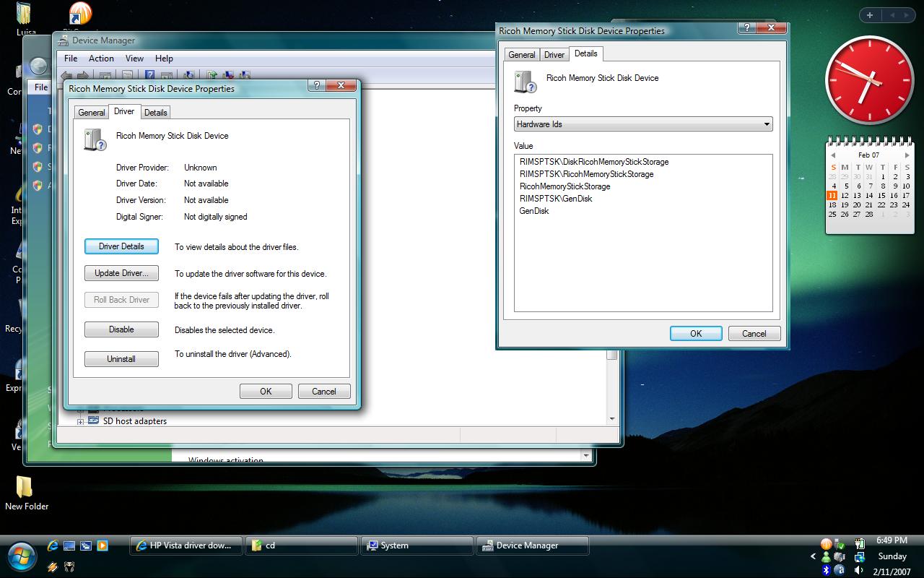Click back arrow in Device Manager toolbar
Image resolution: width=924 pixels, height=578 pixels.
pos(66,75)
